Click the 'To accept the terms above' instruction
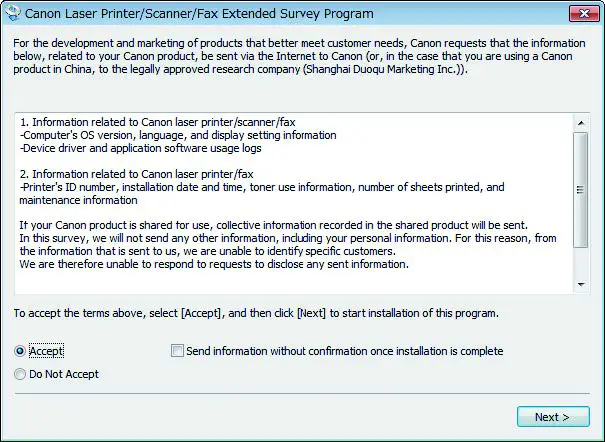605x442 pixels. coord(256,313)
